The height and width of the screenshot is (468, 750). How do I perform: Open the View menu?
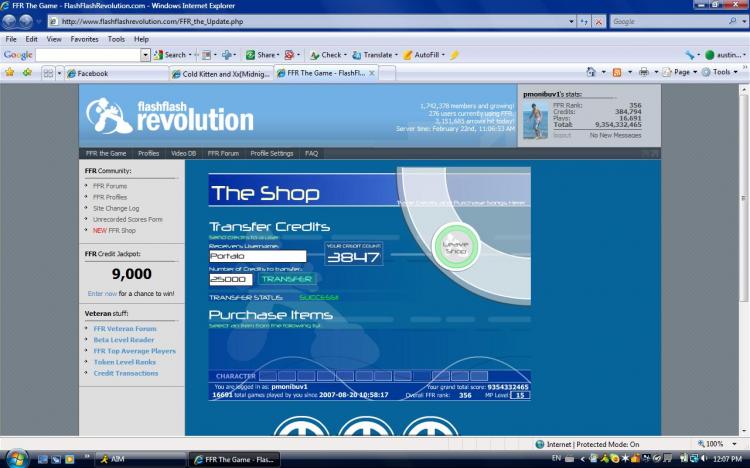pyautogui.click(x=54, y=39)
